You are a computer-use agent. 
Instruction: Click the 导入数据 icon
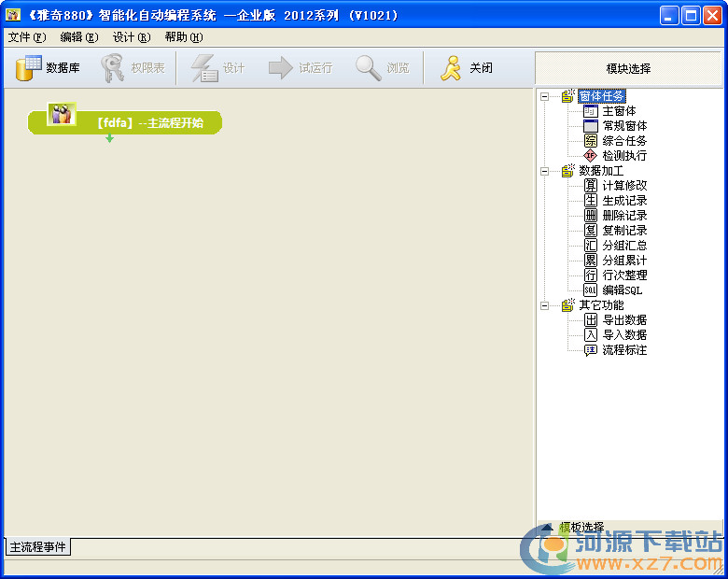(x=591, y=334)
